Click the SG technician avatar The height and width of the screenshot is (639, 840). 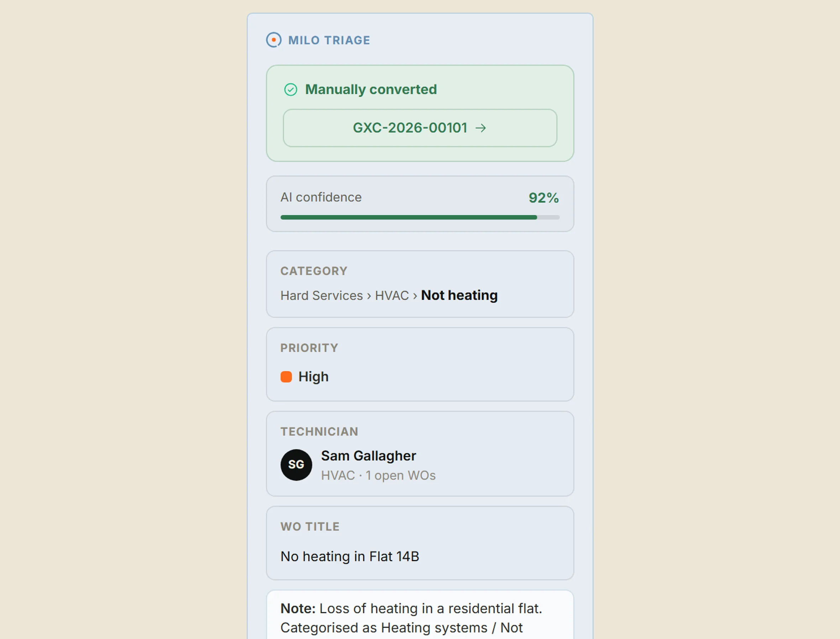coord(296,465)
